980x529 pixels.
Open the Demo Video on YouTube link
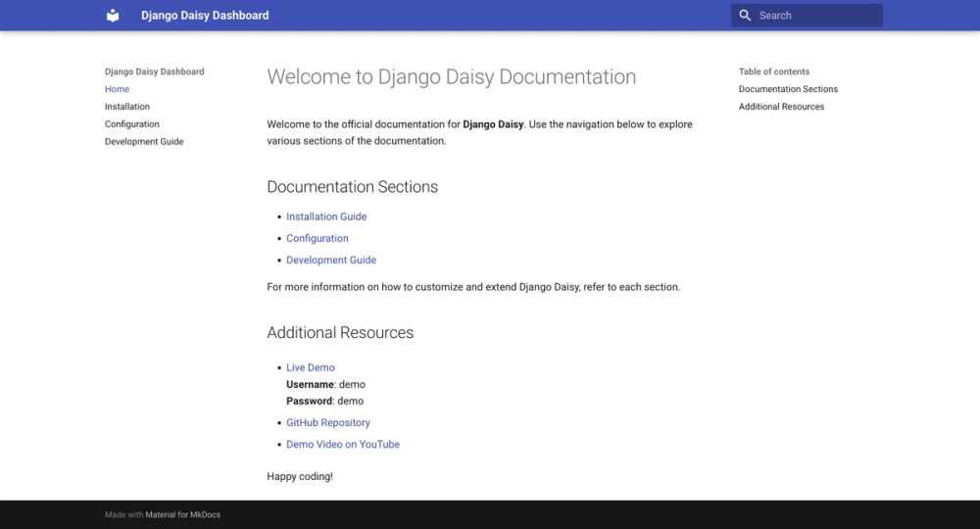point(343,445)
